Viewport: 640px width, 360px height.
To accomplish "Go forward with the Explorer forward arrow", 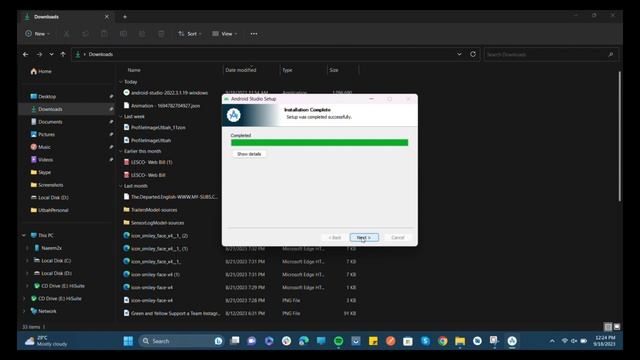I will click(x=39, y=54).
